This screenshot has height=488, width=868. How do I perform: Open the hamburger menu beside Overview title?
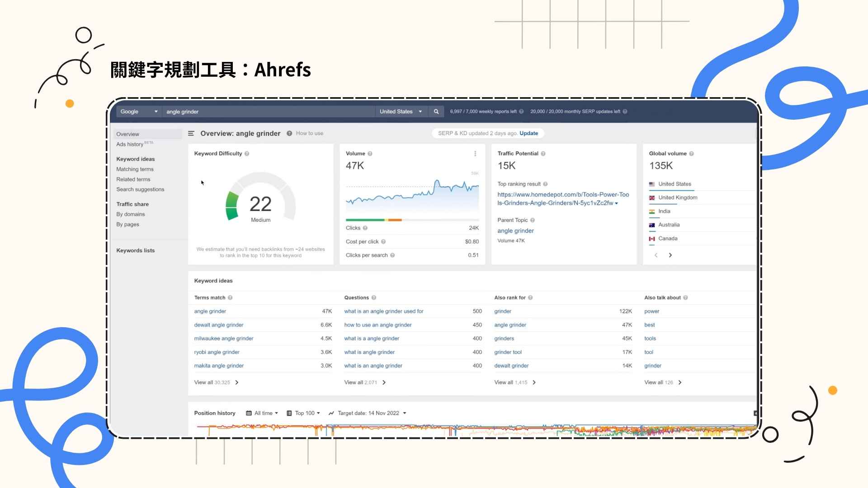tap(191, 133)
